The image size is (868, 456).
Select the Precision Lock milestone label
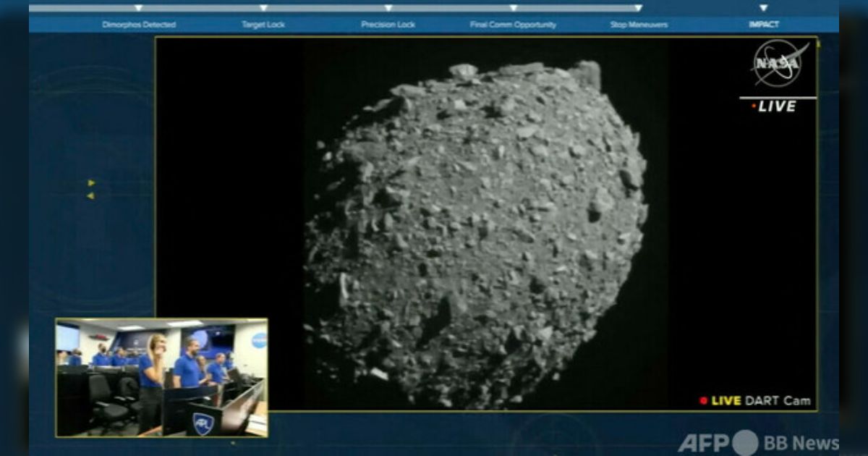coord(388,25)
